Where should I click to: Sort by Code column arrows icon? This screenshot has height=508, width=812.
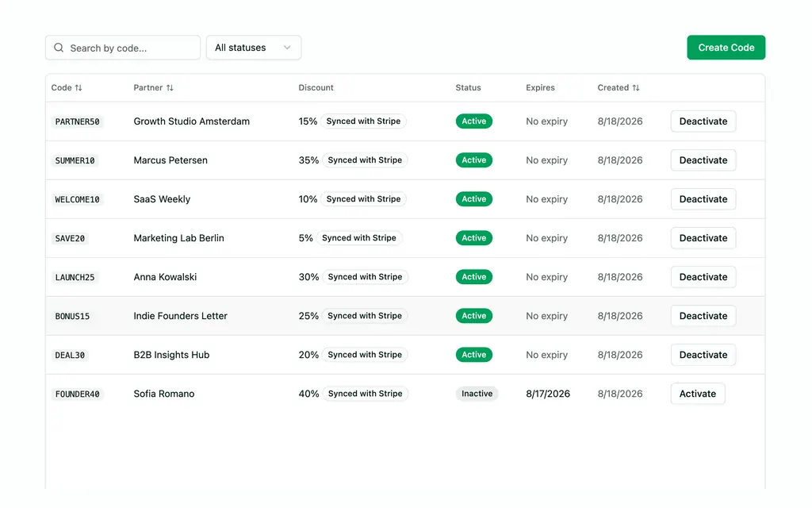click(x=79, y=87)
